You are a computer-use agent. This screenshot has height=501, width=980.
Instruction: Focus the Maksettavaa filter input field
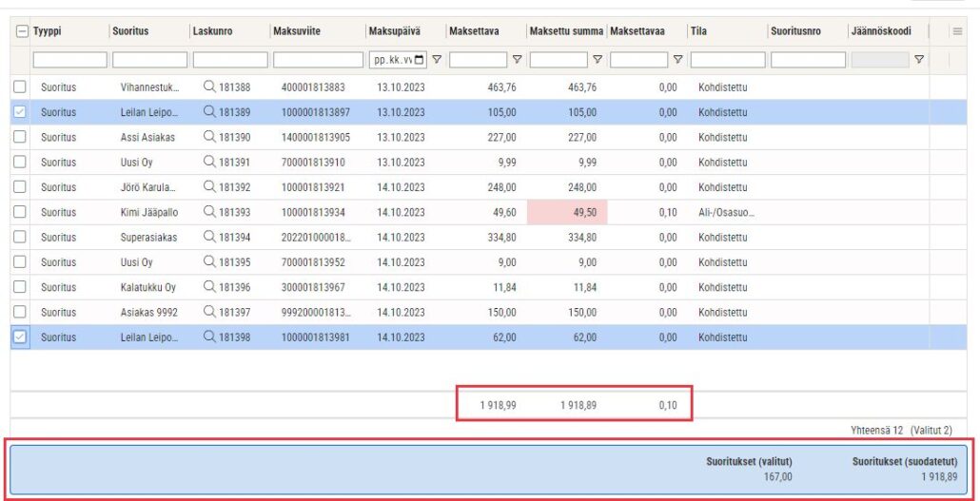tap(638, 60)
